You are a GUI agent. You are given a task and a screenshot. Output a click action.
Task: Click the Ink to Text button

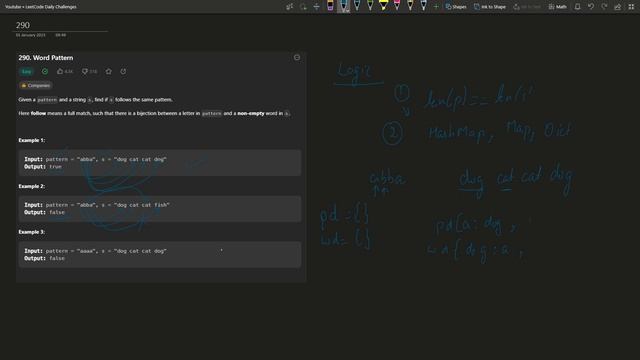(527, 7)
